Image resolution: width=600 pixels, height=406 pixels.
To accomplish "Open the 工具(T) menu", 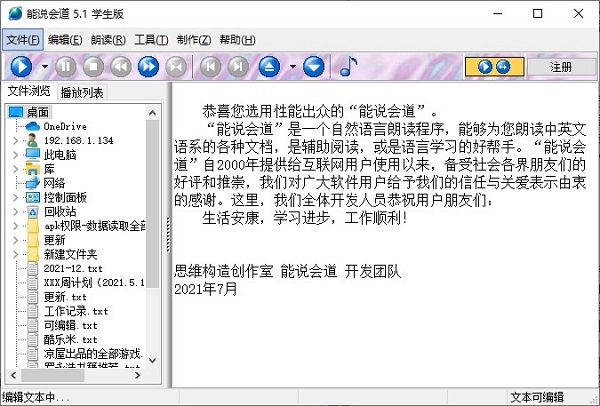I will click(x=151, y=40).
